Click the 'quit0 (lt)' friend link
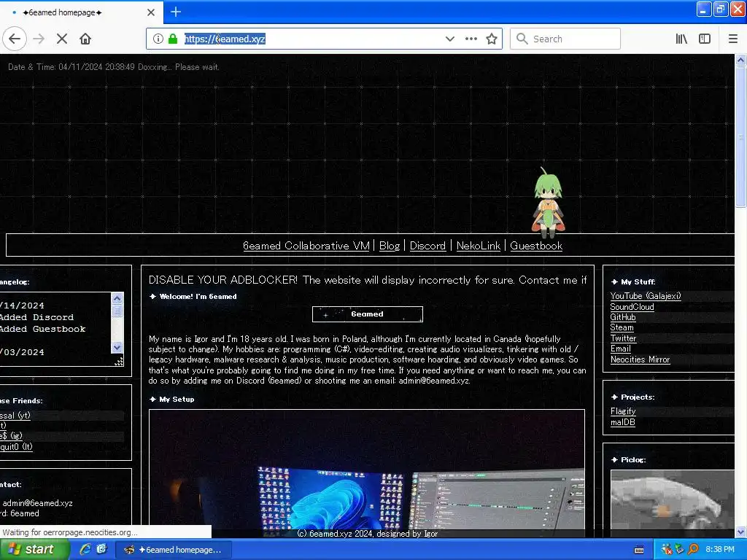The image size is (747, 560). click(x=16, y=447)
